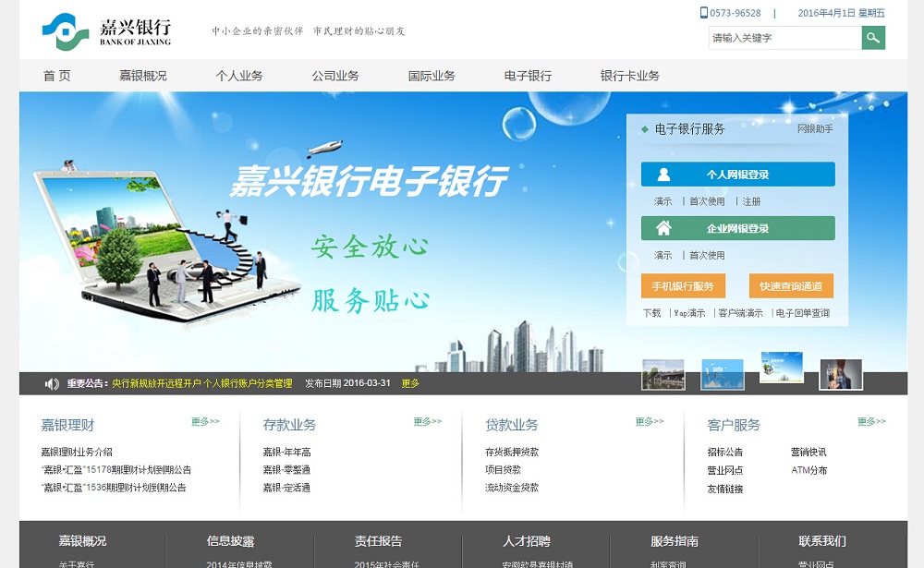Open the 央行新规放开远程开户 announcement link
This screenshot has height=568, width=924.
tap(202, 383)
